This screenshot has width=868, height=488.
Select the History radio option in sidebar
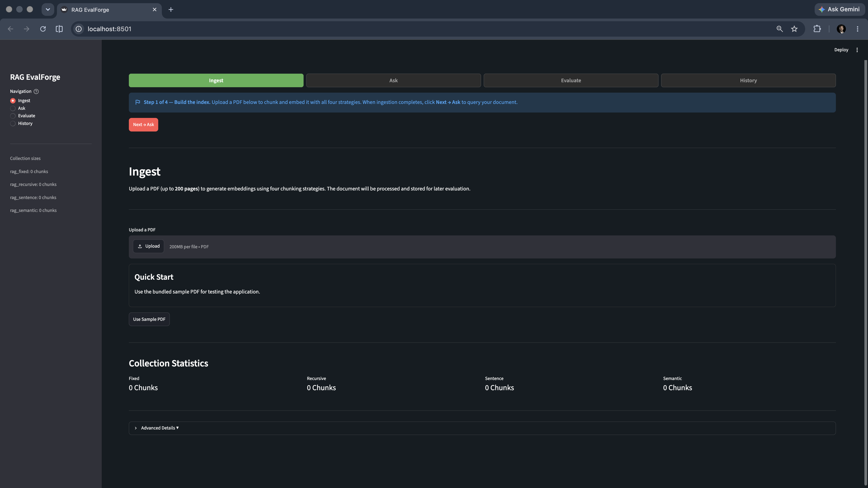(x=21, y=124)
